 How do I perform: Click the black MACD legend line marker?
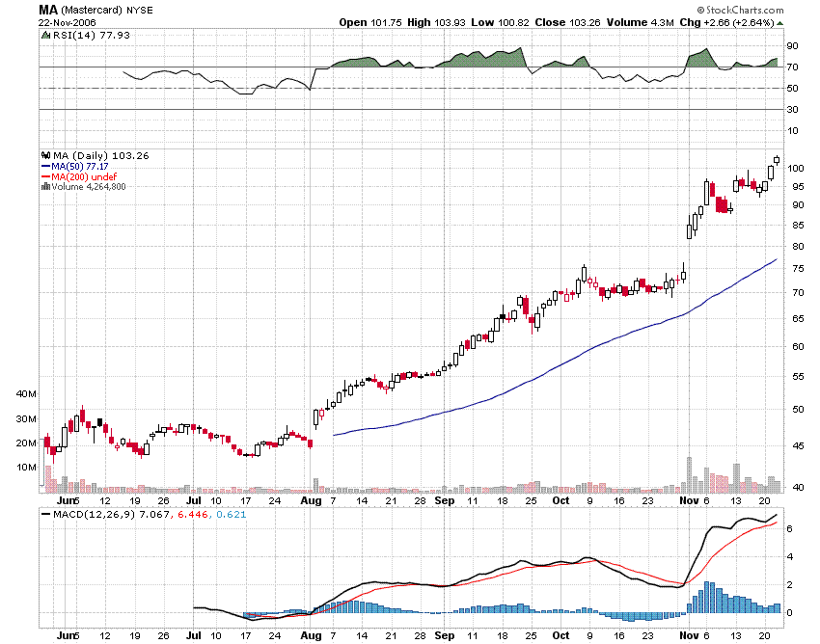(x=46, y=515)
